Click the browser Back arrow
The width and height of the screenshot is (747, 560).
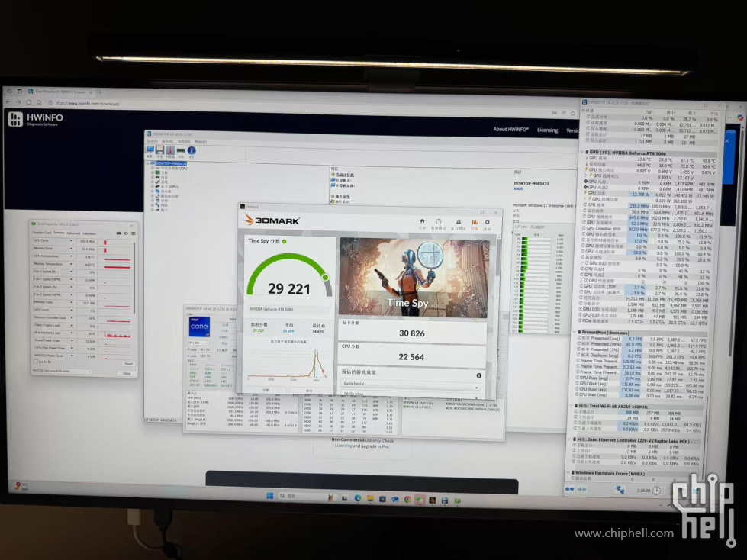tap(8, 102)
